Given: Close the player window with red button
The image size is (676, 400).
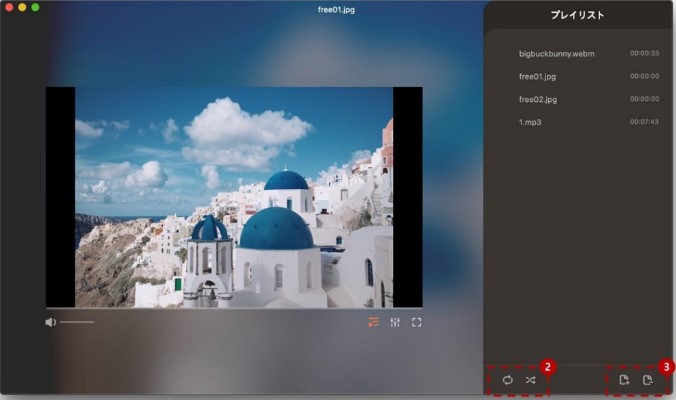Looking at the screenshot, I should coord(9,7).
